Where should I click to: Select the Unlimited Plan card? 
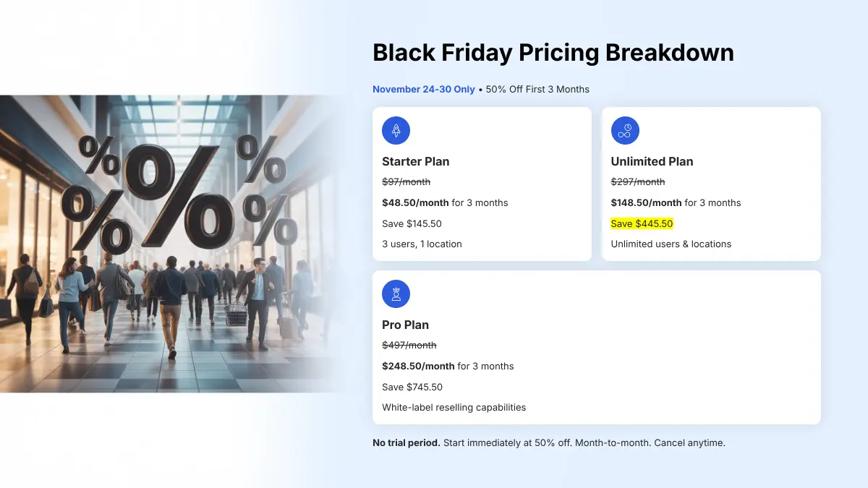[x=710, y=184]
